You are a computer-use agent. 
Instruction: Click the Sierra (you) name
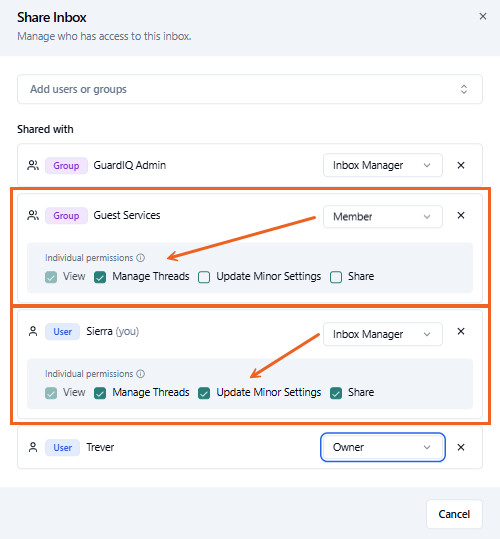[112, 331]
